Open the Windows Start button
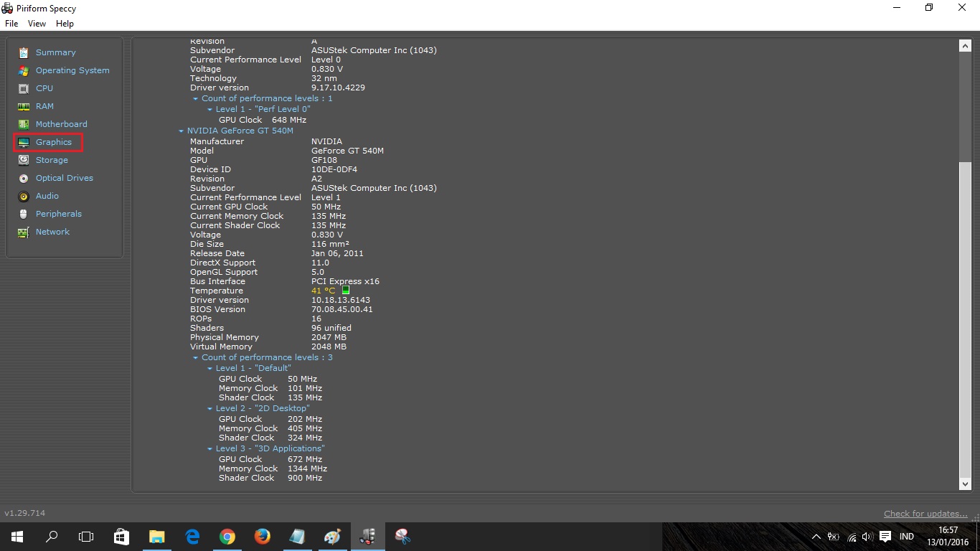 [17, 537]
